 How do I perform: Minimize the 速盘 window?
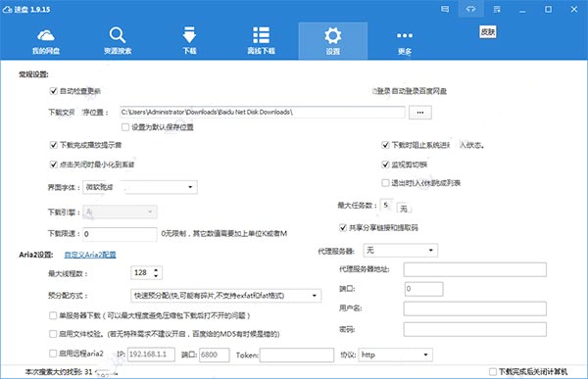[x=522, y=10]
